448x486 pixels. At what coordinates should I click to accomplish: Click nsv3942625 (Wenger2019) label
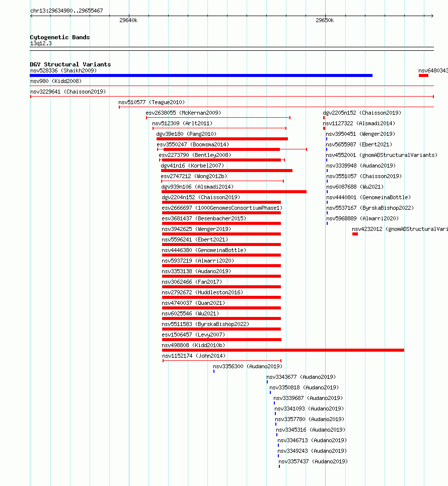pyautogui.click(x=196, y=229)
